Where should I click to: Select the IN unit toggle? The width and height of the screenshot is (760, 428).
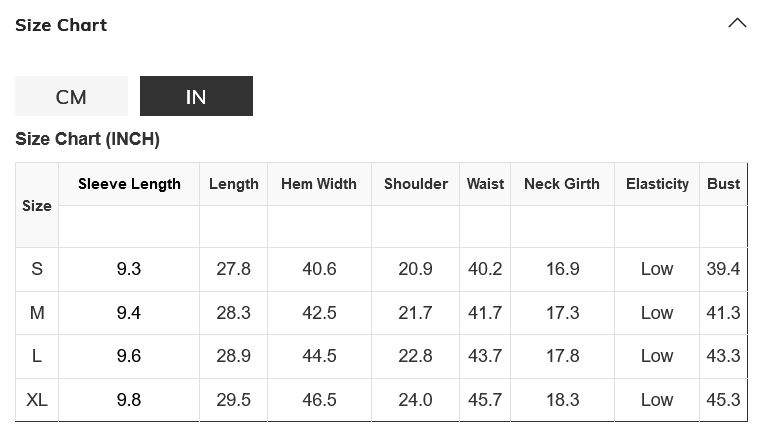click(x=196, y=96)
